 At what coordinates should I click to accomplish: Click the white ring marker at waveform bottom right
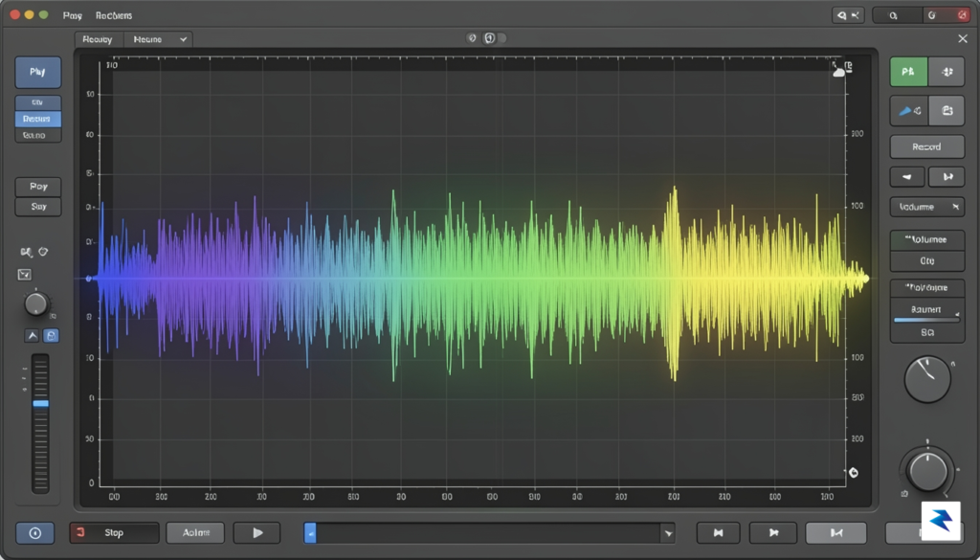tap(853, 473)
